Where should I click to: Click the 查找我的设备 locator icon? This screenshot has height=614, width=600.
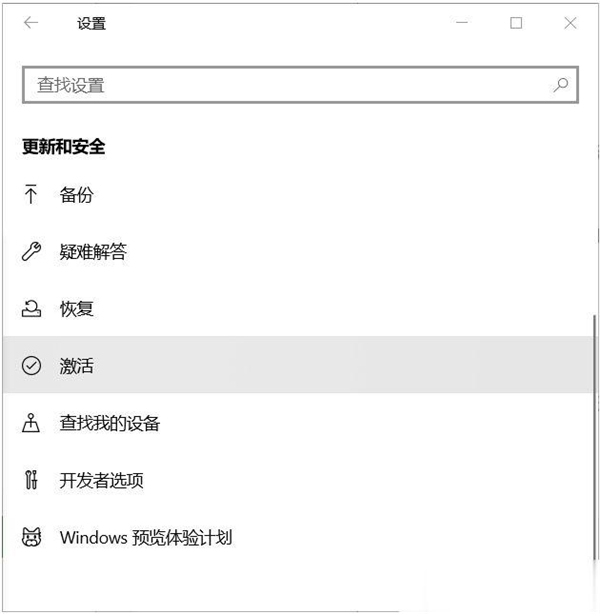click(31, 423)
